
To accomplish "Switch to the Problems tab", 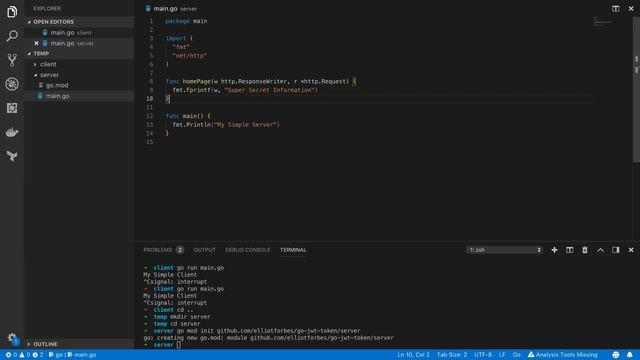I will tap(163, 250).
